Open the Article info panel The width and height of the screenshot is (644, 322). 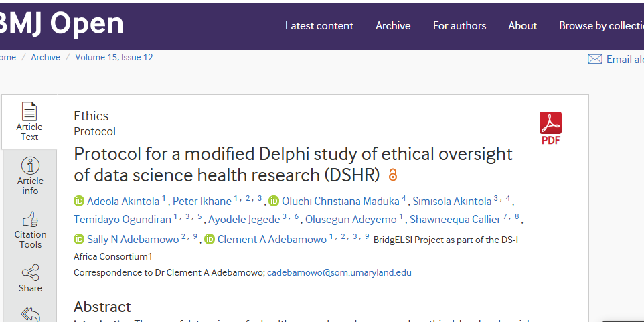click(30, 175)
